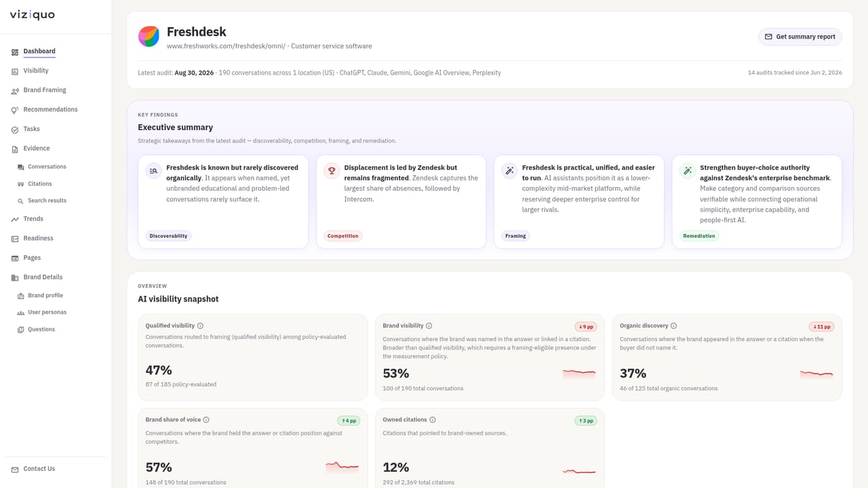The image size is (868, 488).
Task: Click the Executive summary heading
Action: [175, 127]
